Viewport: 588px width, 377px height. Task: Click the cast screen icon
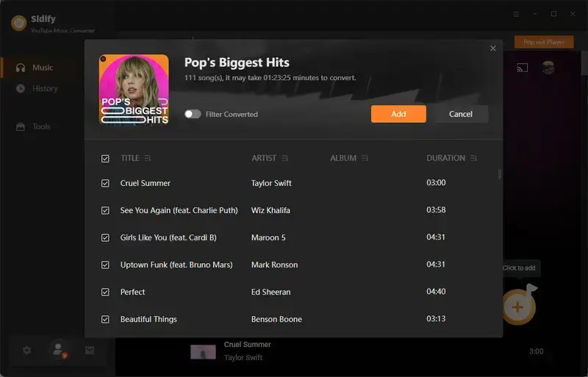pos(522,68)
